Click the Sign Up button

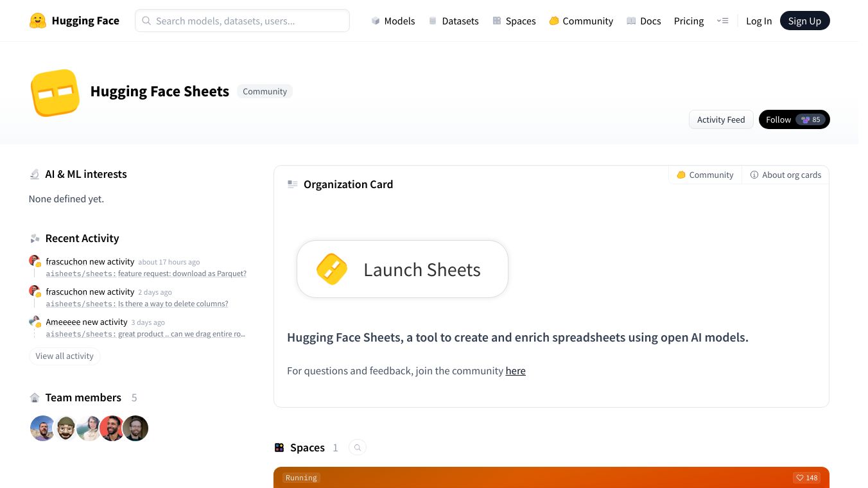(804, 21)
